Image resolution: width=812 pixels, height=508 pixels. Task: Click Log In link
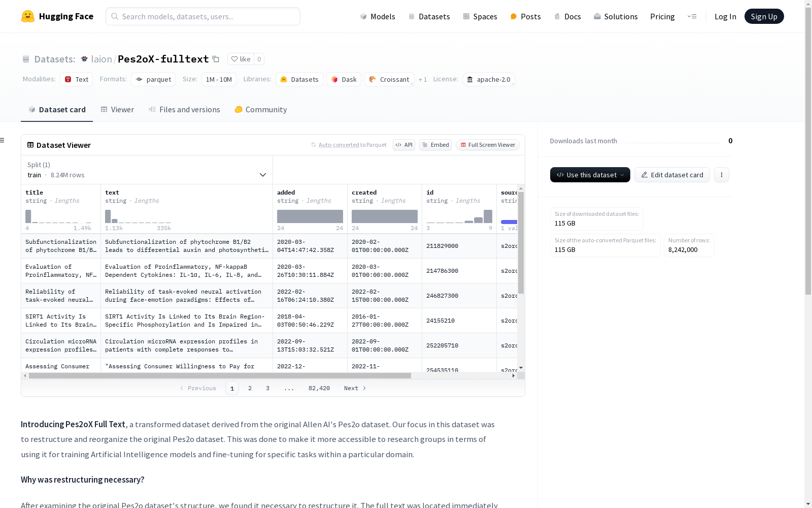725,16
